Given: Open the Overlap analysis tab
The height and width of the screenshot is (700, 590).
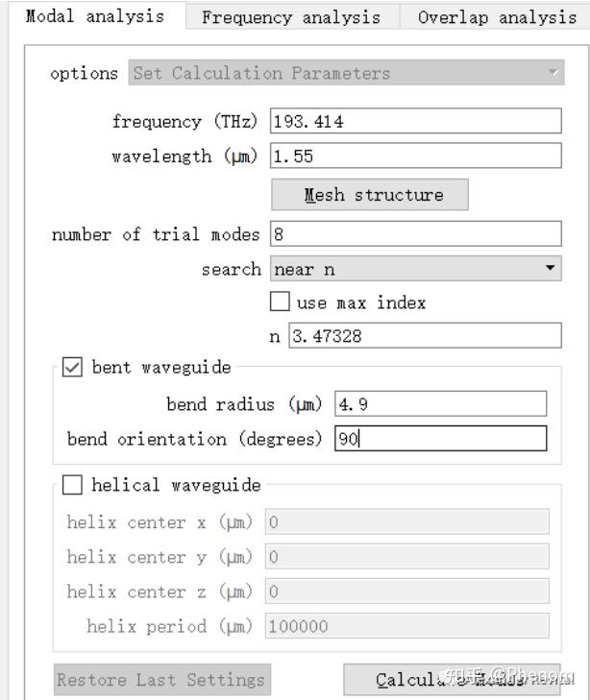Looking at the screenshot, I should [x=496, y=17].
